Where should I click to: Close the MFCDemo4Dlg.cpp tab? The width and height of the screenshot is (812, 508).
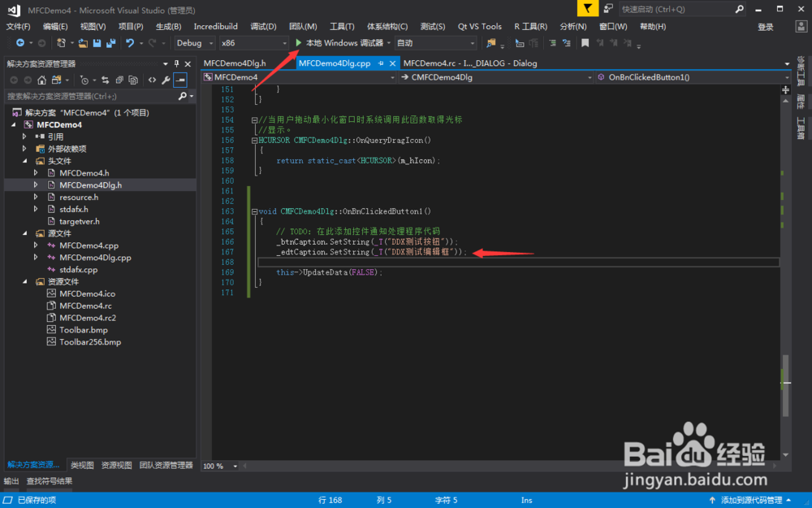click(x=392, y=63)
